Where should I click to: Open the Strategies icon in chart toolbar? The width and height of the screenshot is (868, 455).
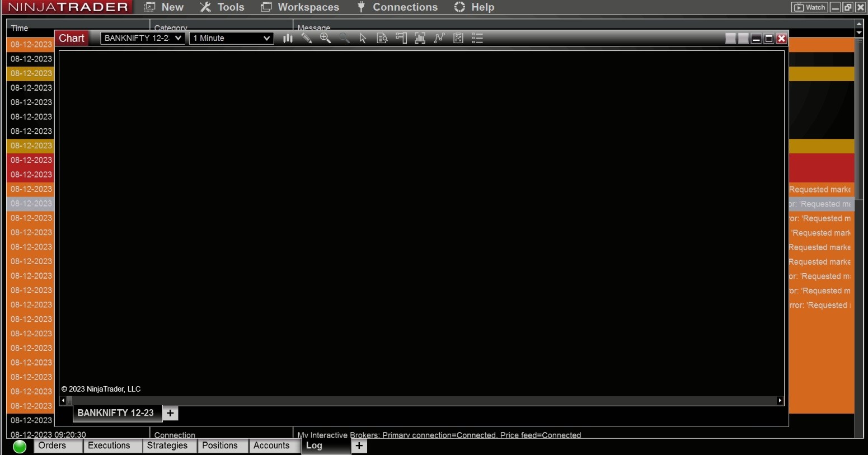tap(458, 38)
